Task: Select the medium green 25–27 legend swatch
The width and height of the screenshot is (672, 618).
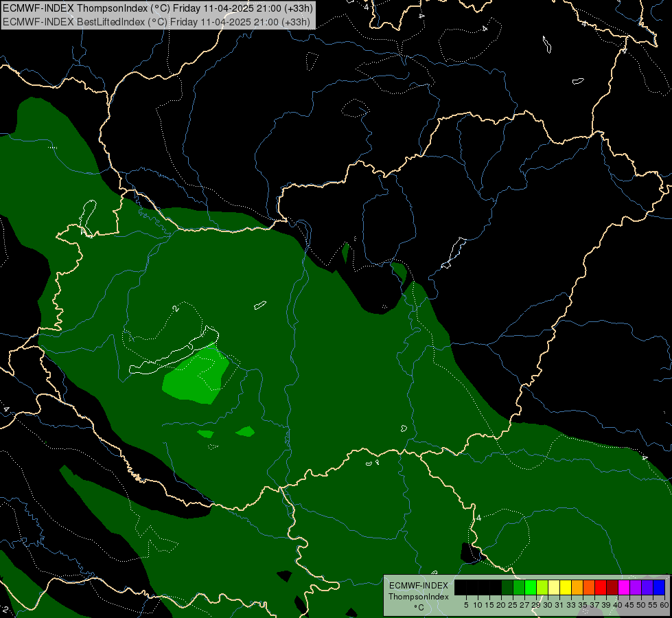Action: click(519, 587)
